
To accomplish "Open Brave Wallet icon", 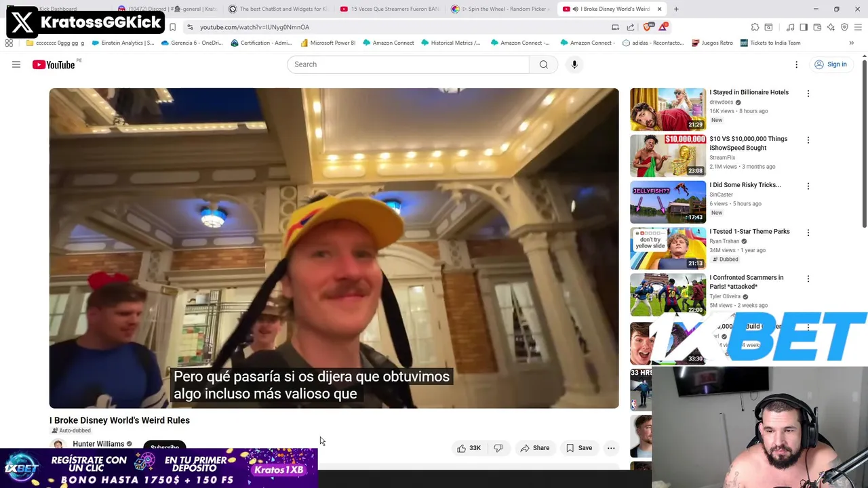I will pos(817,27).
